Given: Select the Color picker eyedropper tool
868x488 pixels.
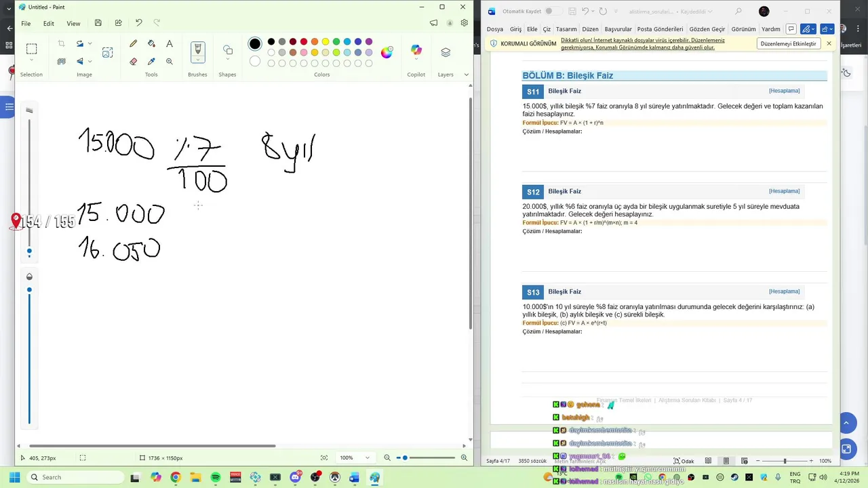Looking at the screenshot, I should pos(151,61).
